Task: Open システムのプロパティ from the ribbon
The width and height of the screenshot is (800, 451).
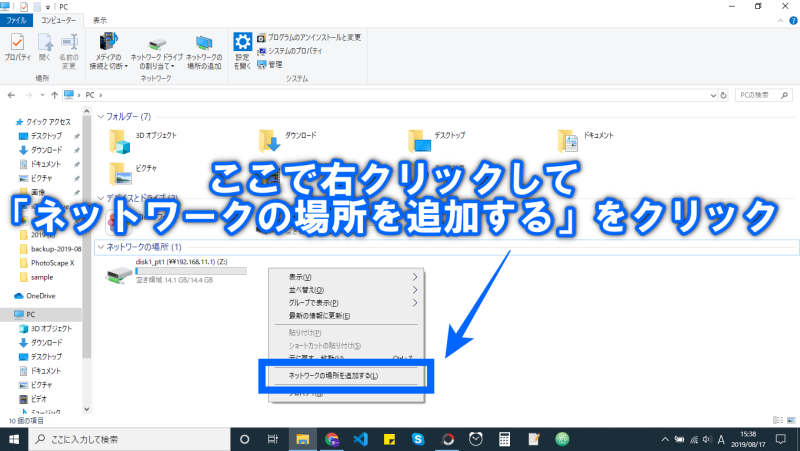Action: click(295, 50)
